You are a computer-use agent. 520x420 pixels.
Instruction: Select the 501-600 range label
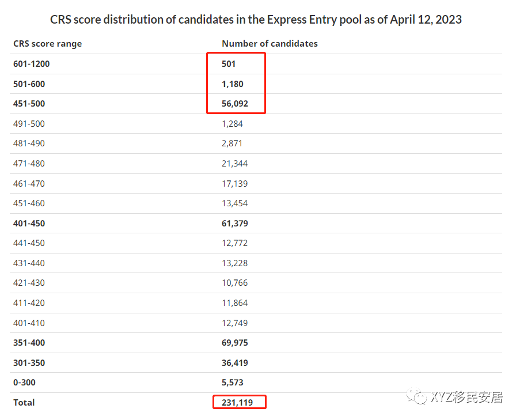[x=29, y=84]
